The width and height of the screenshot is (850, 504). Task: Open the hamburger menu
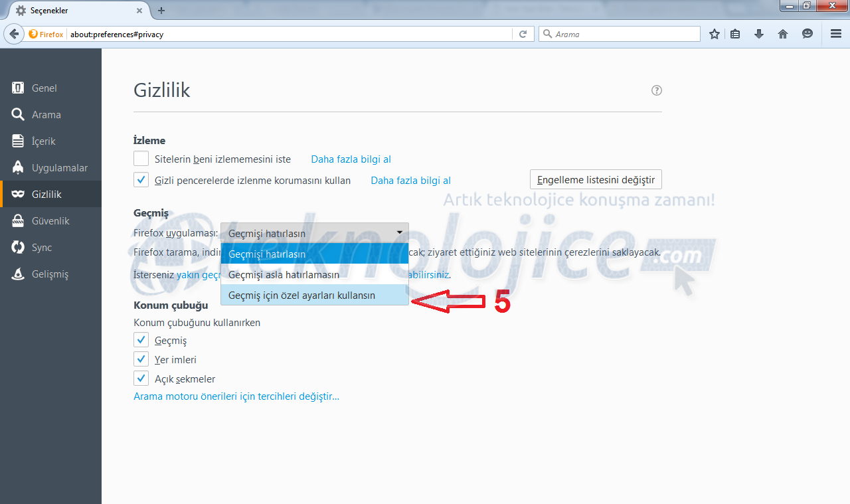click(836, 34)
